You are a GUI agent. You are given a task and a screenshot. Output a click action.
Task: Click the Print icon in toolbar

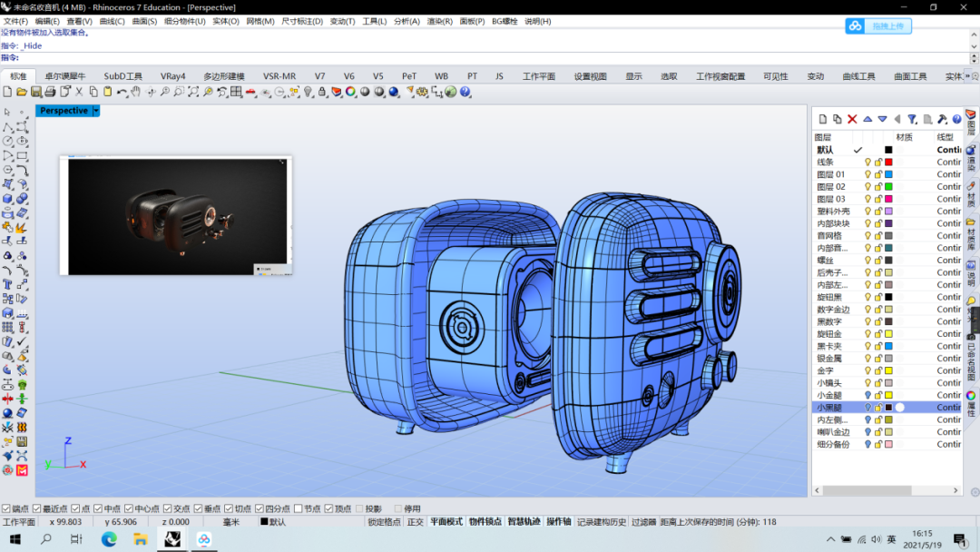[x=51, y=92]
